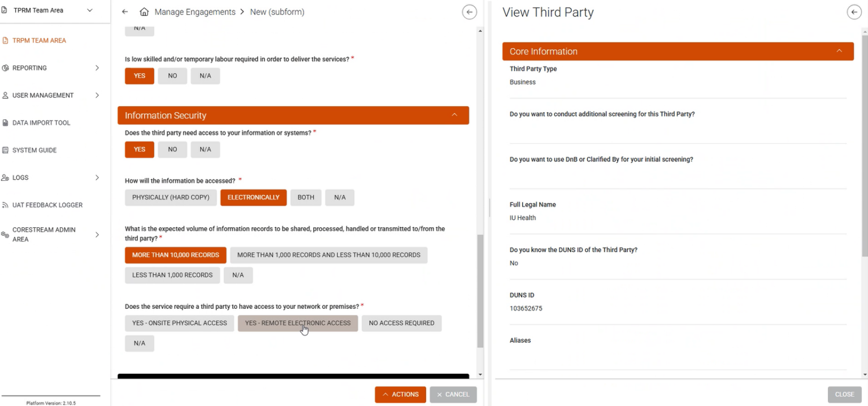Click the home icon in the breadcrumb
The width and height of the screenshot is (868, 406).
click(x=144, y=11)
